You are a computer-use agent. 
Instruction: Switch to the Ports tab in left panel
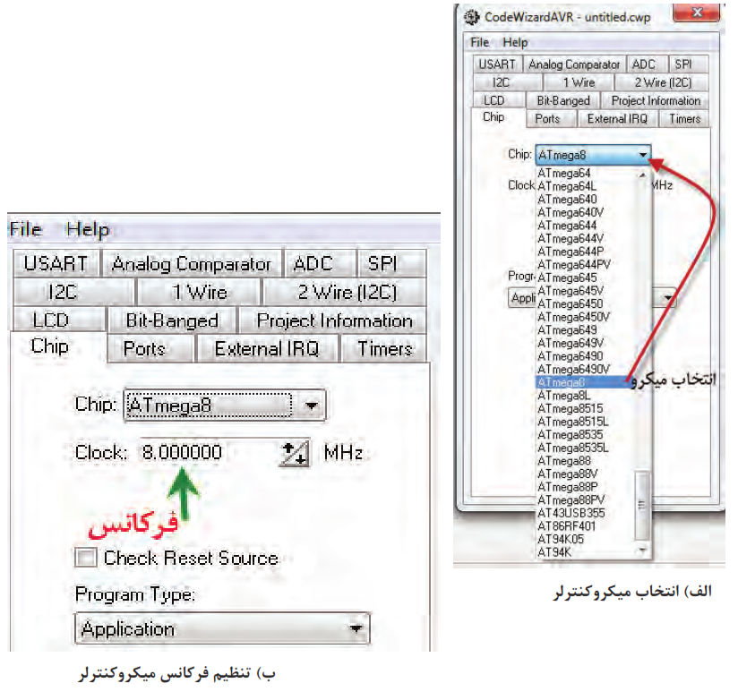[150, 348]
